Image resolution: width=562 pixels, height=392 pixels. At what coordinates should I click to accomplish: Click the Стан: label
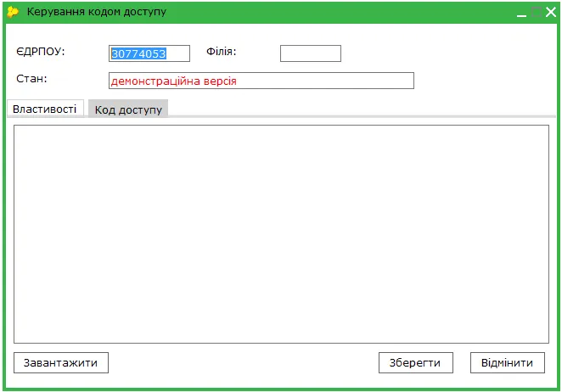click(x=31, y=78)
